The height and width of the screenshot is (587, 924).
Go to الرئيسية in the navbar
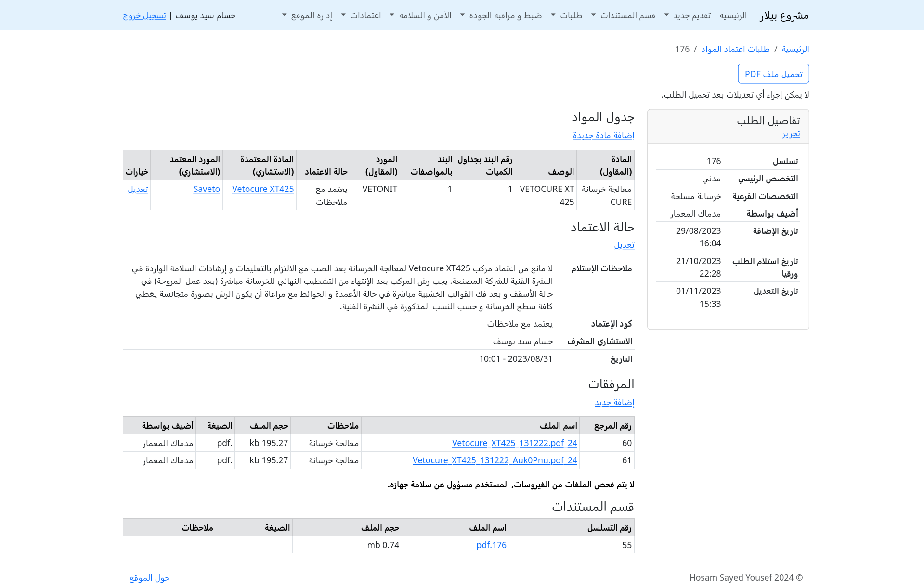[733, 15]
